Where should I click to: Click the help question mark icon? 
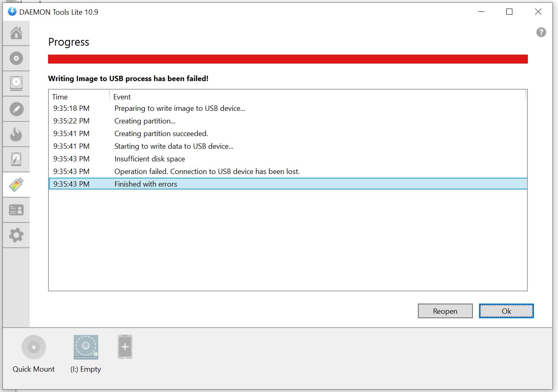tap(541, 32)
